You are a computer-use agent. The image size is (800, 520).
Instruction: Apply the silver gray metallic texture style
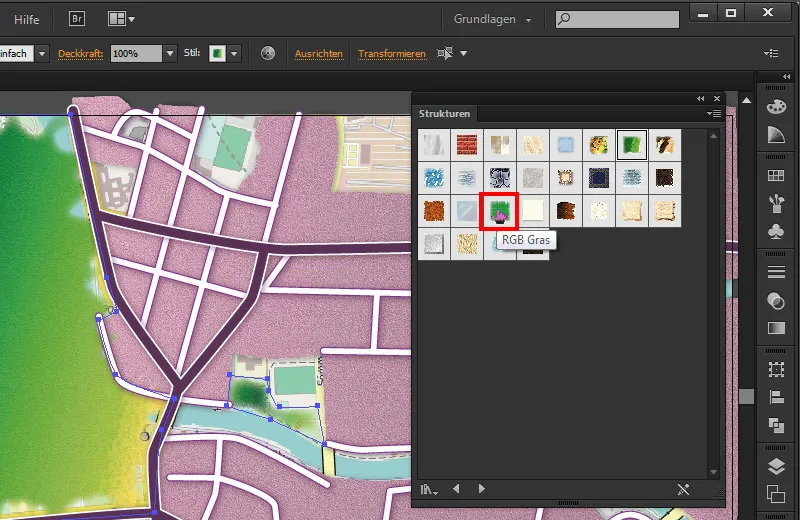(434, 244)
